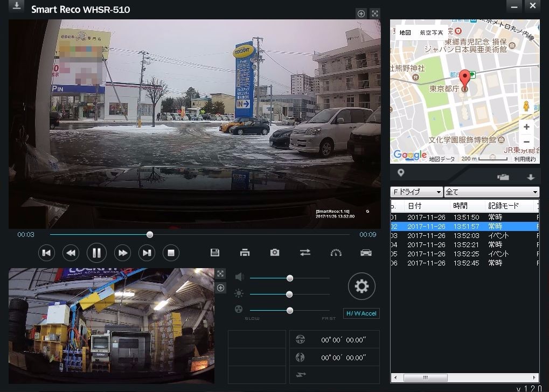Viewport: 549px width, 392px height.
Task: Open settings with the gear icon
Action: (362, 286)
